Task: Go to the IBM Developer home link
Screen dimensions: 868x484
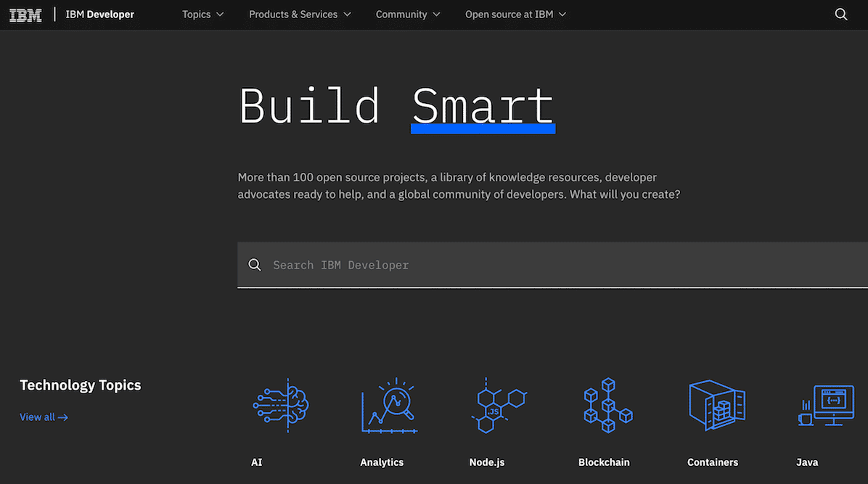Action: (99, 15)
